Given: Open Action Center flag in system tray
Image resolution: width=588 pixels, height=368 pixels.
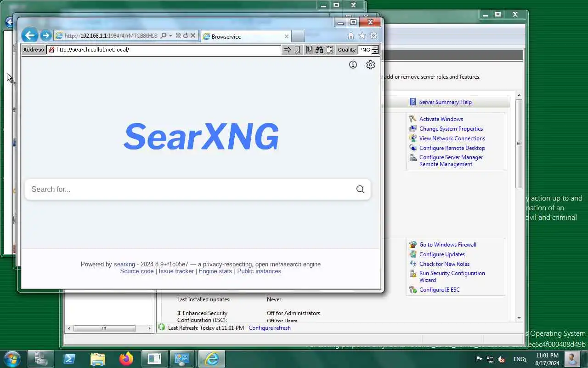Looking at the screenshot, I should click(x=479, y=359).
